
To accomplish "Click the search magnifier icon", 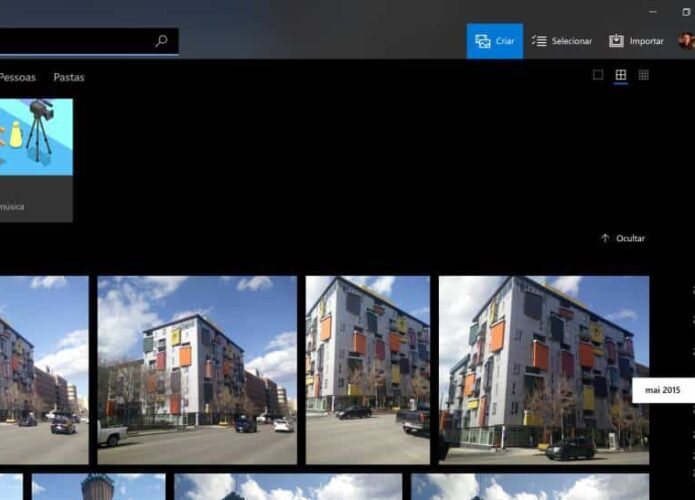I will (162, 41).
